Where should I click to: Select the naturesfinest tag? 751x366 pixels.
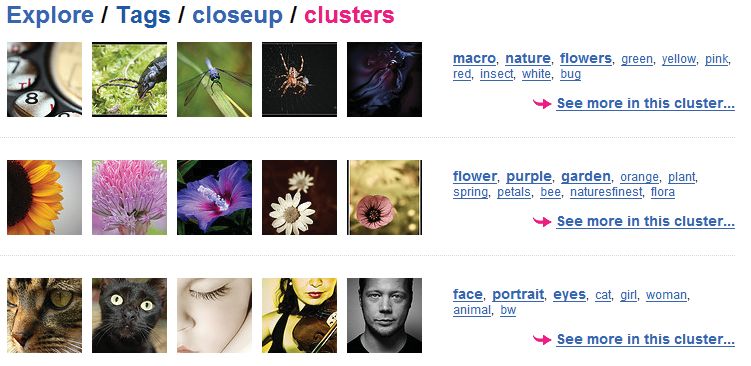click(x=606, y=192)
